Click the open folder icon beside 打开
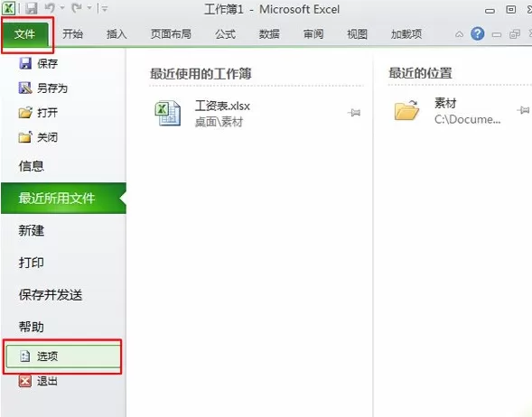This screenshot has height=417, width=532. [x=25, y=112]
